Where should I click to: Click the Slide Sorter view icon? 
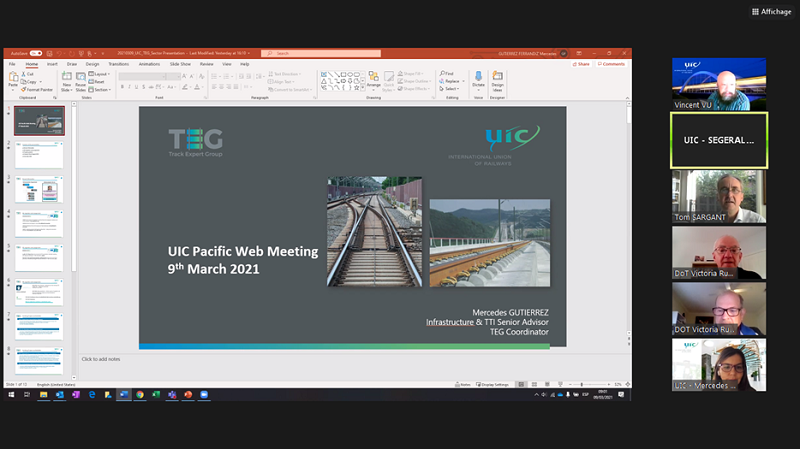click(534, 384)
